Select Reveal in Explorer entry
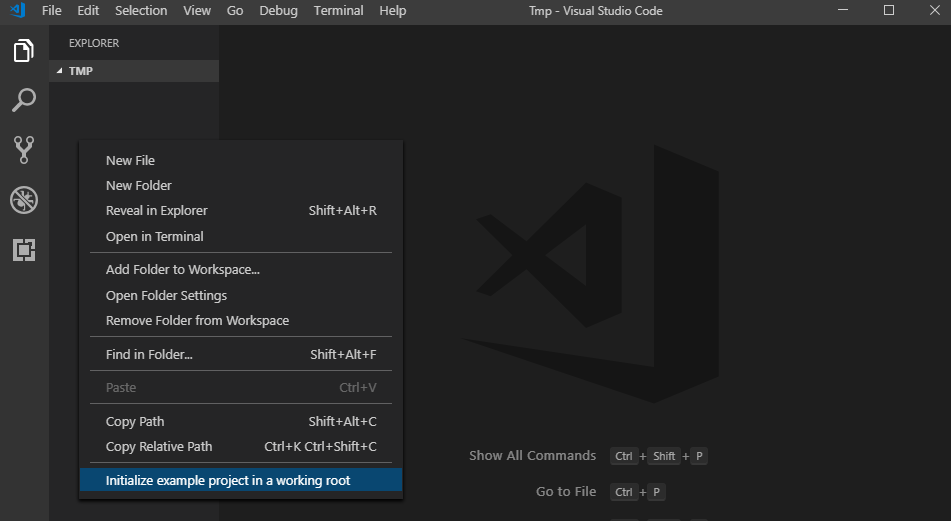951x521 pixels. click(x=241, y=210)
